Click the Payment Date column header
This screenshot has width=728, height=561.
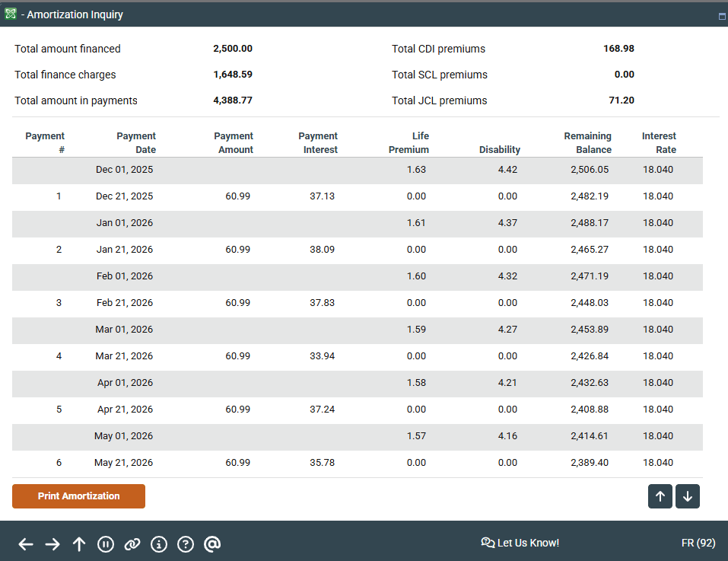(136, 143)
